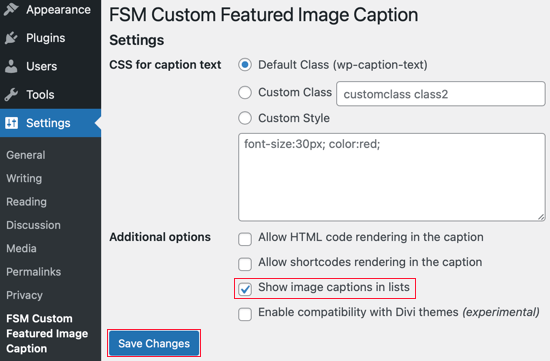Choose the Custom Style radio button
The height and width of the screenshot is (361, 550).
point(245,118)
